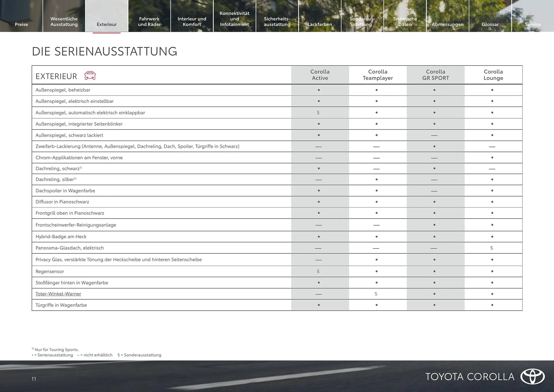The width and height of the screenshot is (554, 392).
Task: Switch to the Wesentliche Ausstattung tab
Action: (64, 21)
